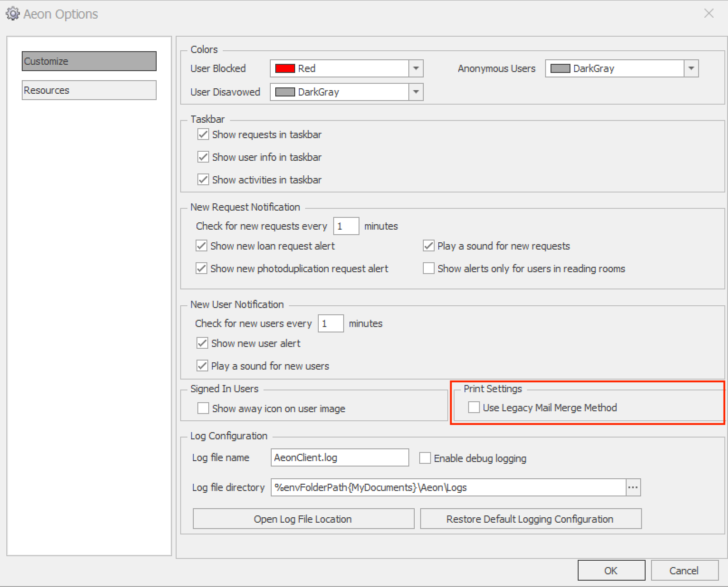Click the Log file name input field

339,457
